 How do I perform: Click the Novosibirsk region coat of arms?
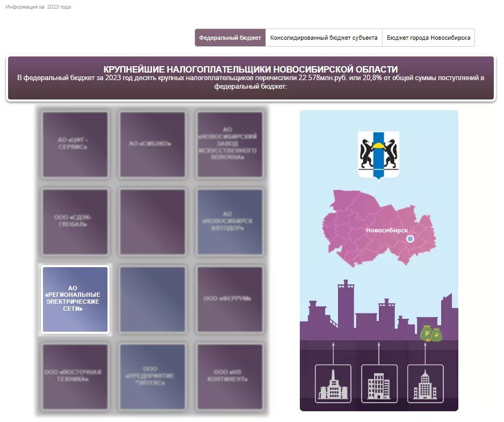click(x=379, y=155)
